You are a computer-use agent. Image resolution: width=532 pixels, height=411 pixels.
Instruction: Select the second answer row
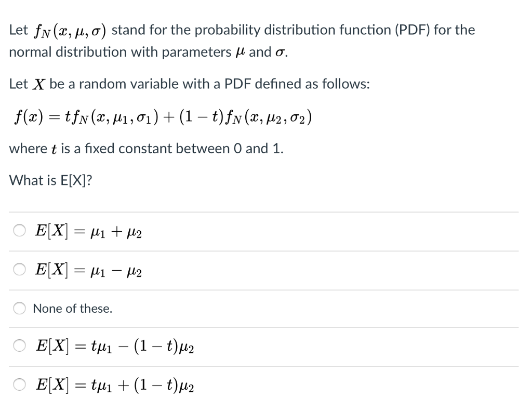pos(260,269)
